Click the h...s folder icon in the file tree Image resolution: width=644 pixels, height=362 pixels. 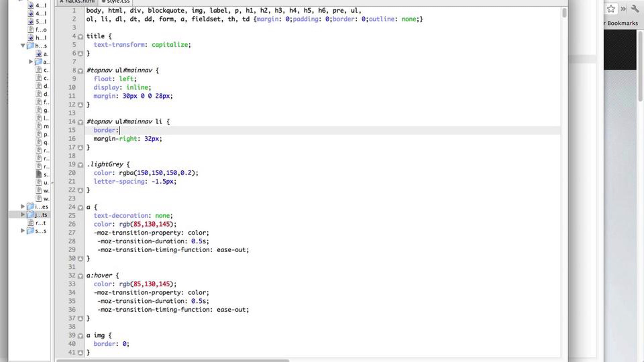click(30, 46)
